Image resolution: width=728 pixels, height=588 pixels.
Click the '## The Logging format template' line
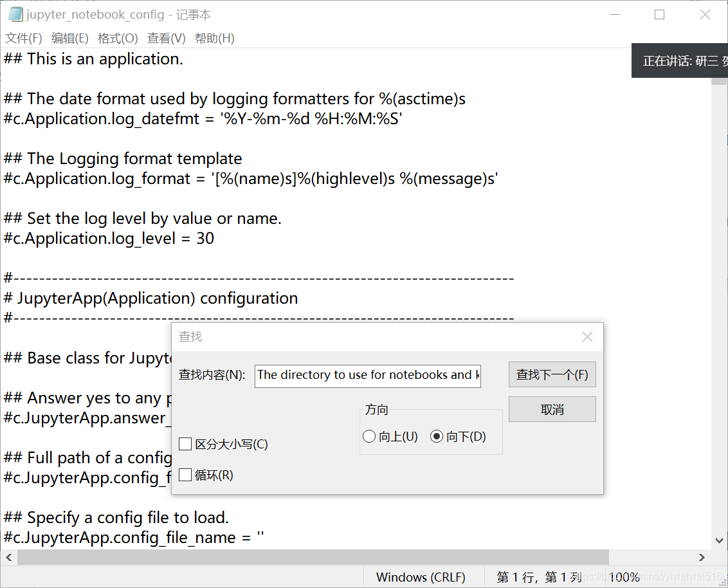[x=123, y=159]
